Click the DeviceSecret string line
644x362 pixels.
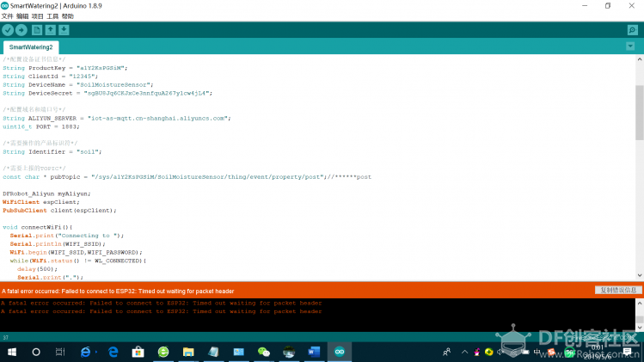[107, 93]
